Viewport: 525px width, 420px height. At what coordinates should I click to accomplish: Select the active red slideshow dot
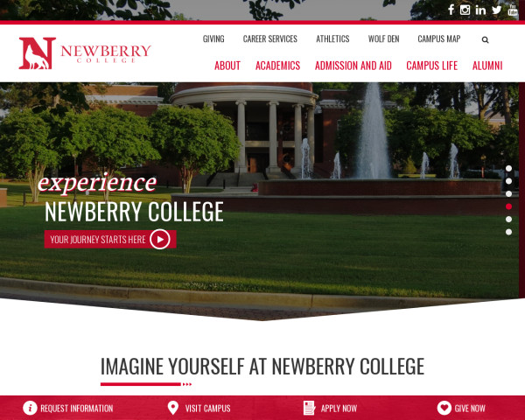pyautogui.click(x=508, y=206)
